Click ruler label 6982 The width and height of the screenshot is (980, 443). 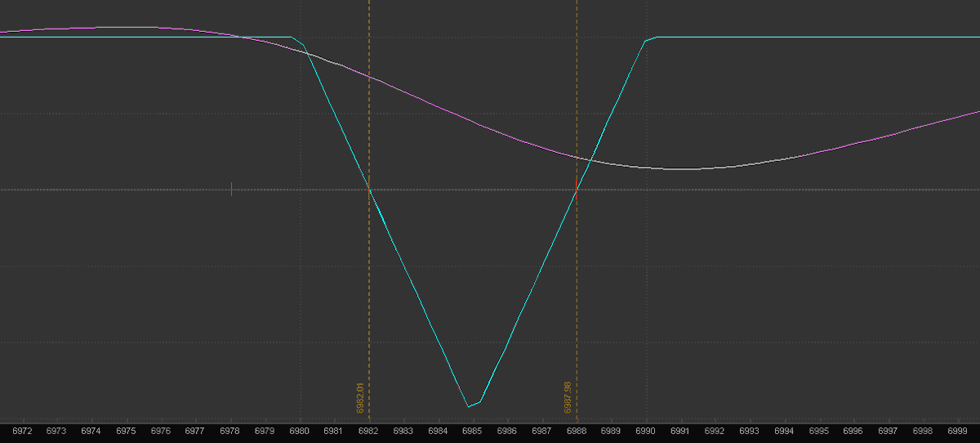coord(369,431)
